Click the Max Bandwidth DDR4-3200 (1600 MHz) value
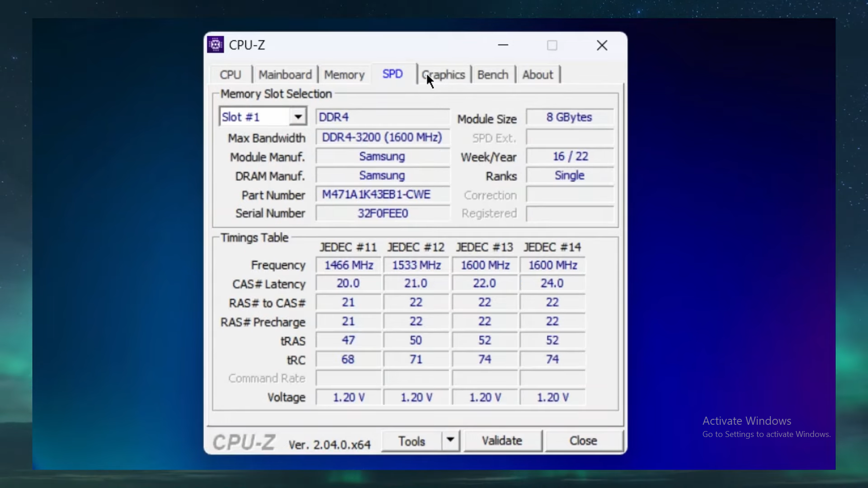The image size is (868, 488). coord(382,137)
